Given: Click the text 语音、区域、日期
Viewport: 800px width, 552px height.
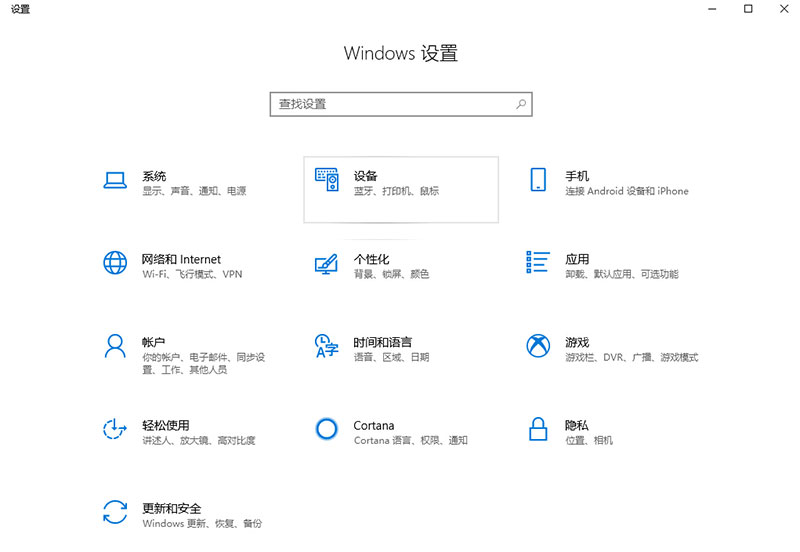Looking at the screenshot, I should pos(391,358).
